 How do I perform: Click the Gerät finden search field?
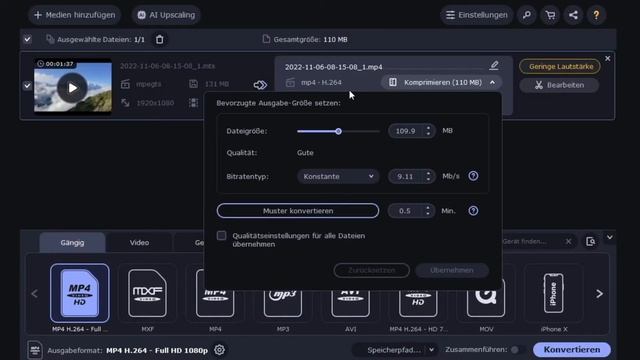click(531, 242)
